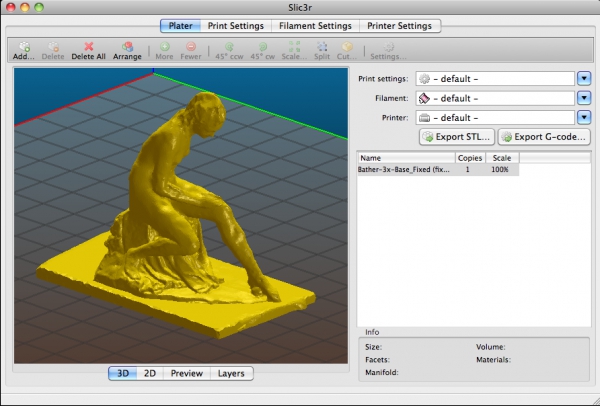Open the Filament Settings tab
The width and height of the screenshot is (600, 406).
click(x=317, y=25)
